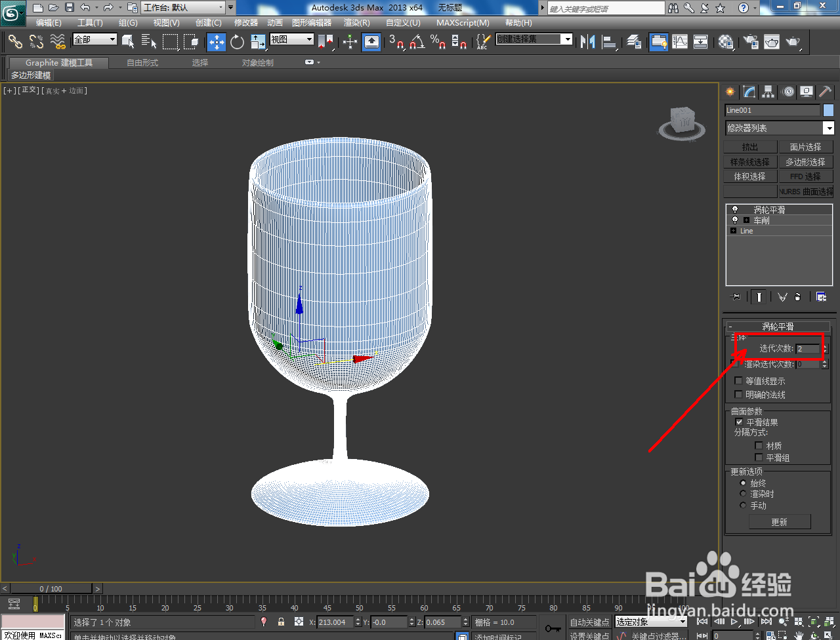Viewport: 840px width, 640px height.
Task: Select the 渲染时 update radio button
Action: (744, 494)
